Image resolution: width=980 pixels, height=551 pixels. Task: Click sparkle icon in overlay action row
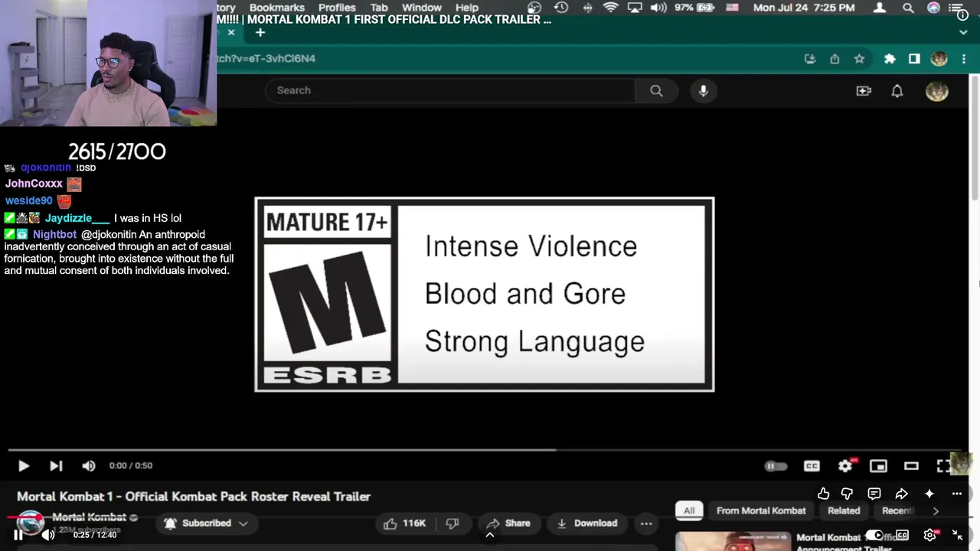tap(929, 494)
